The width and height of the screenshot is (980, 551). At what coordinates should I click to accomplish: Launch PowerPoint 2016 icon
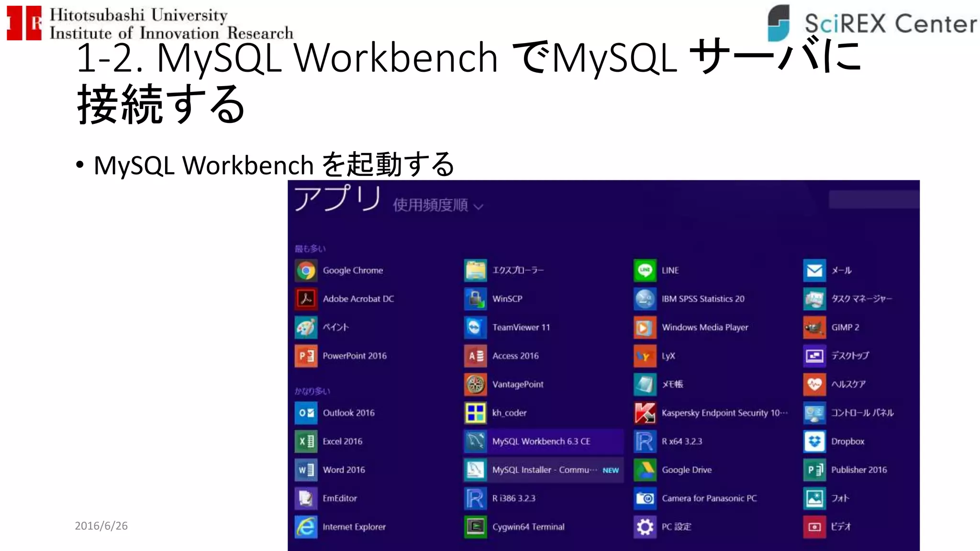(306, 356)
